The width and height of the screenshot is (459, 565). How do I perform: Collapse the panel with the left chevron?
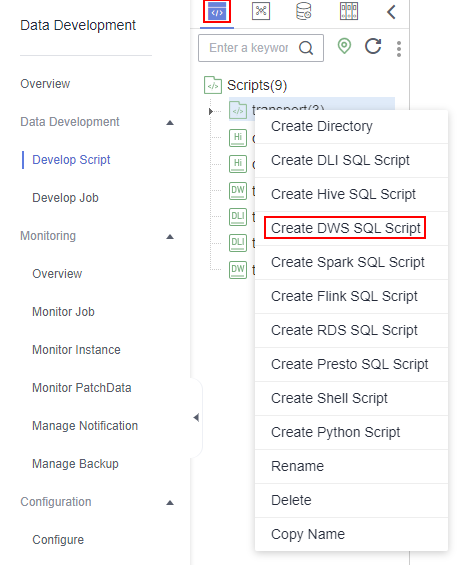(x=391, y=12)
